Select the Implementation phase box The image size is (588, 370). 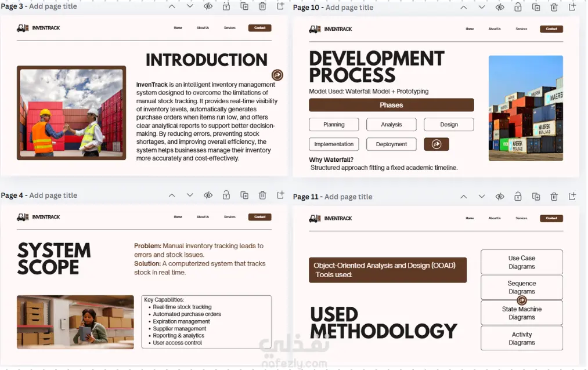tap(334, 144)
